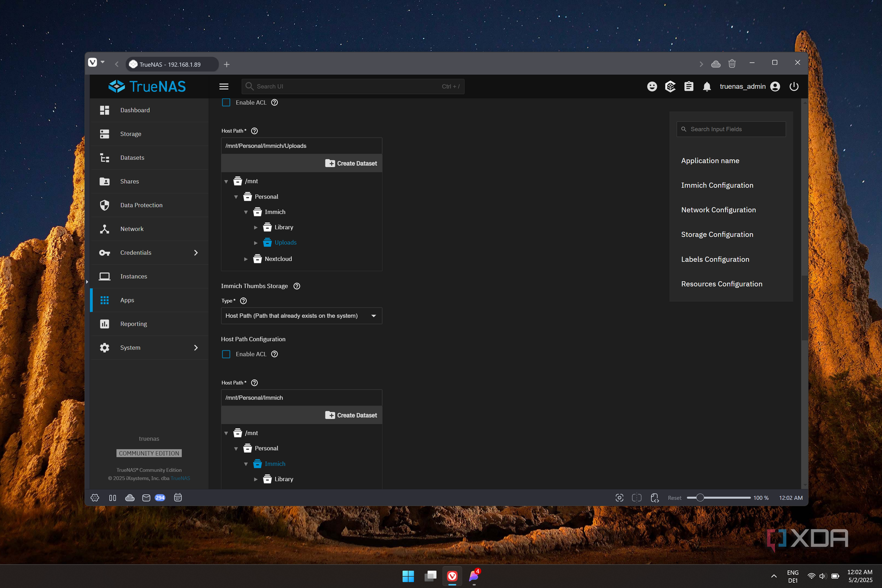Open the Jobs clipboard icon

tap(689, 87)
